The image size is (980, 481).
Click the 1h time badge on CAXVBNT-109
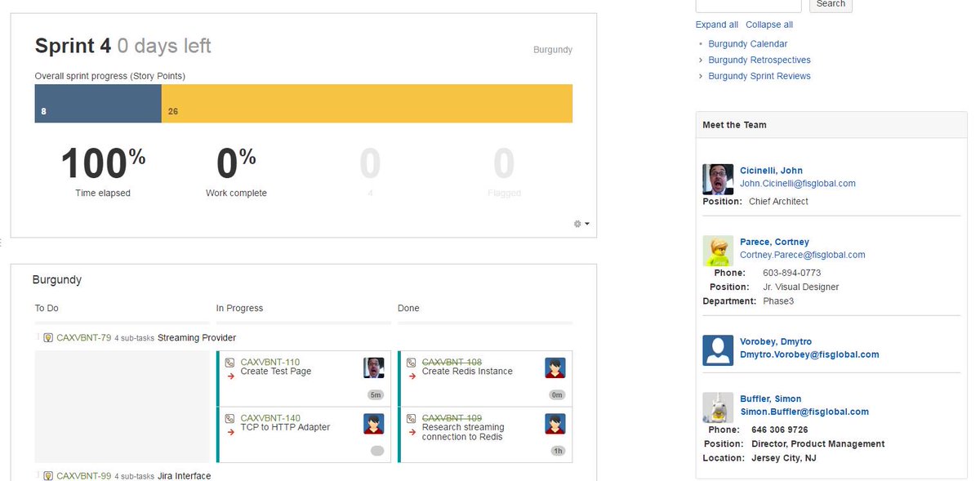(558, 451)
